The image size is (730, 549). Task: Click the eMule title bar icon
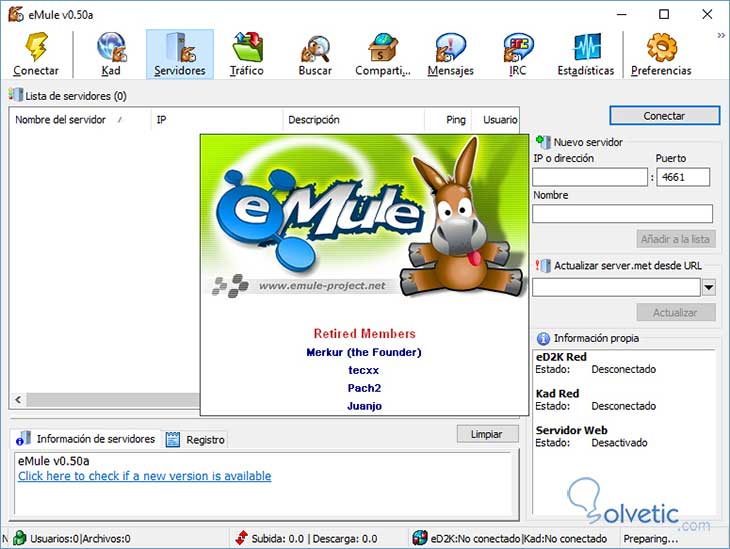(16, 14)
